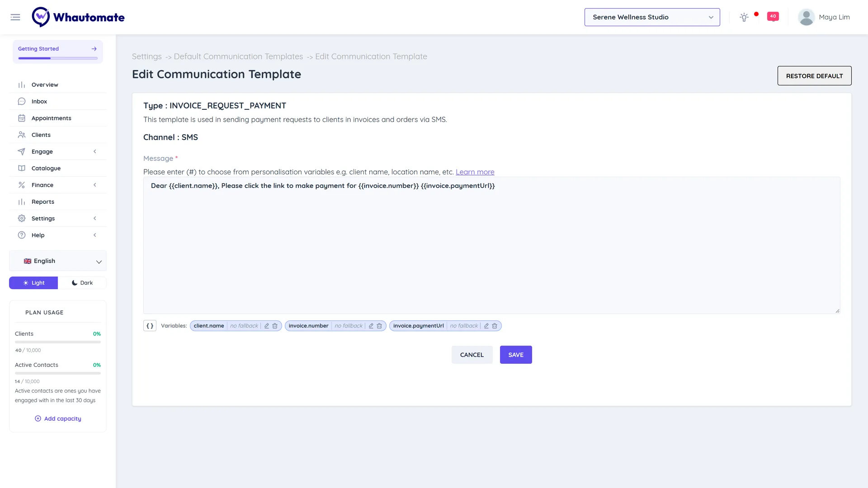Edit fallback for invoice.number variable
The width and height of the screenshot is (868, 488).
371,326
